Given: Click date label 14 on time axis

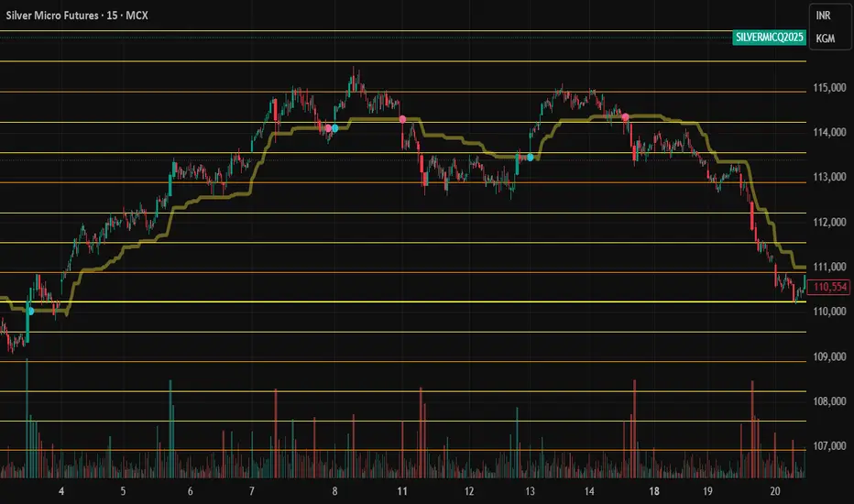Looking at the screenshot, I should pyautogui.click(x=589, y=491).
